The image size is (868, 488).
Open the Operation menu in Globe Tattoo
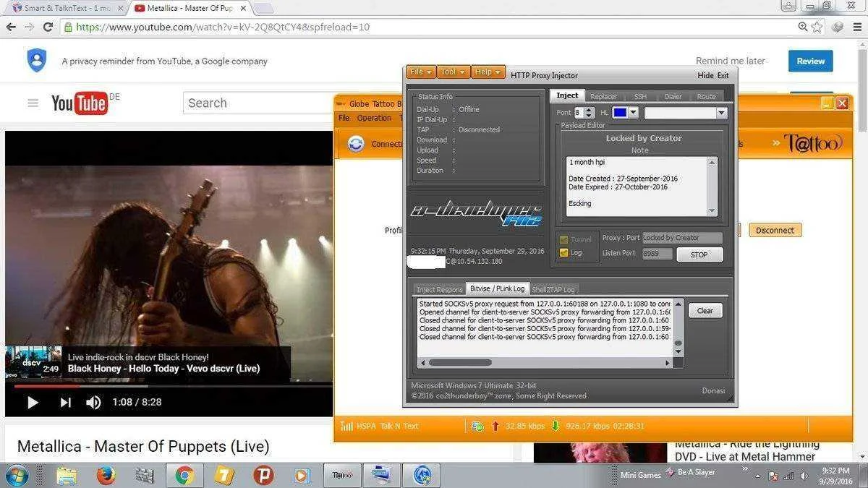click(374, 118)
